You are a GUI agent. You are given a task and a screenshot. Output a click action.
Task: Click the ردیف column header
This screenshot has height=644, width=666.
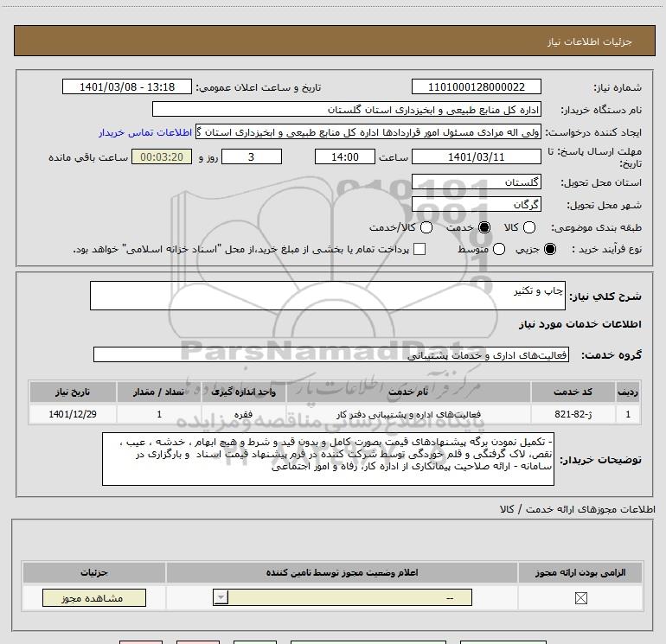[x=628, y=392]
